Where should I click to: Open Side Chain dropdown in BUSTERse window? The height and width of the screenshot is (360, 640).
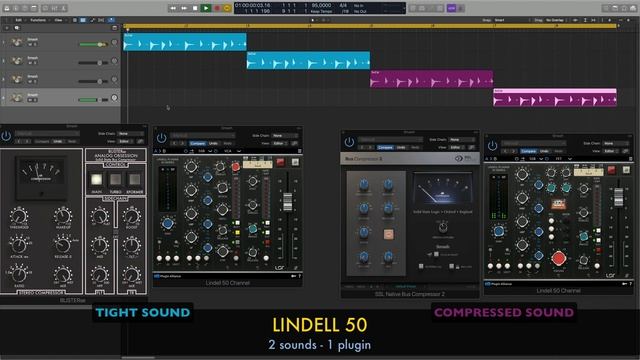pos(131,133)
